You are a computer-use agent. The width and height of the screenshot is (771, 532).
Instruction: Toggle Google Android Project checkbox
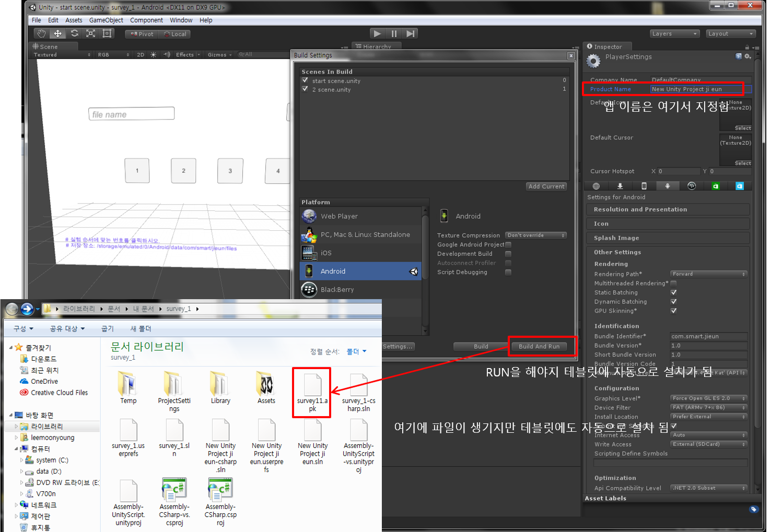(508, 244)
